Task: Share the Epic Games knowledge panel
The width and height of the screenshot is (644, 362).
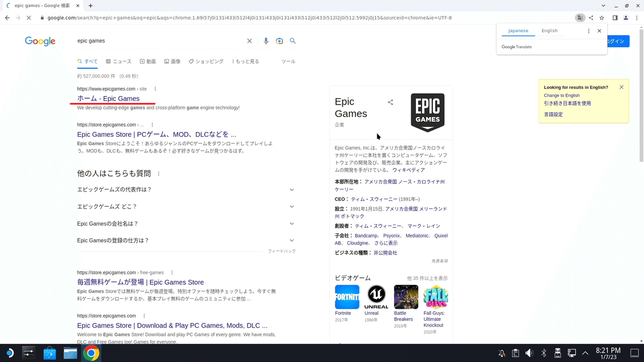Action: pyautogui.click(x=391, y=102)
